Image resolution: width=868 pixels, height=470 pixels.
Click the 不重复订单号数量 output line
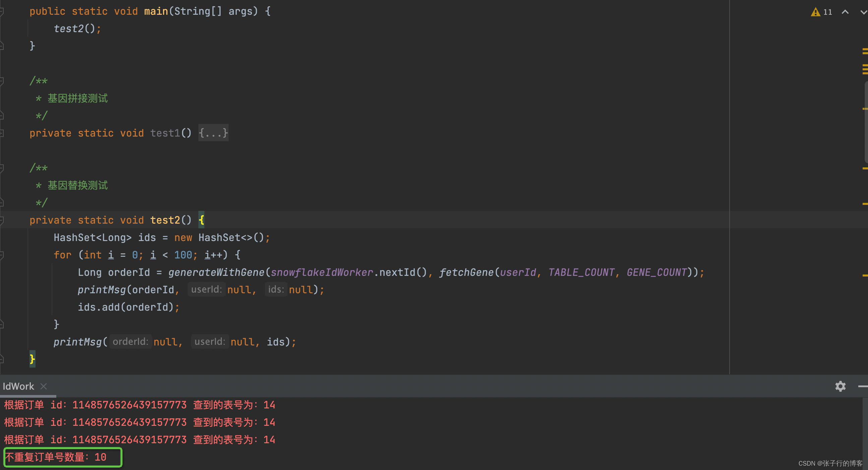(56, 457)
